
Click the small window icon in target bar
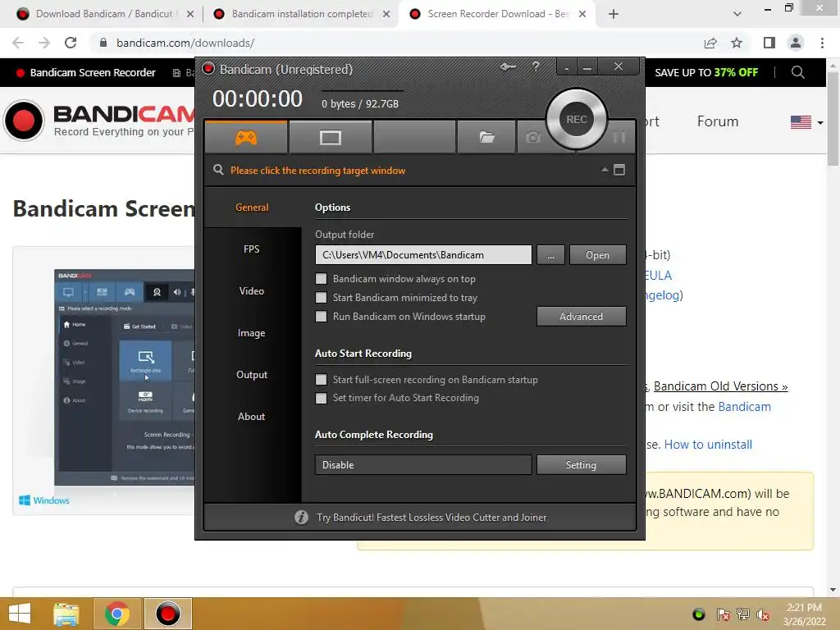point(619,170)
